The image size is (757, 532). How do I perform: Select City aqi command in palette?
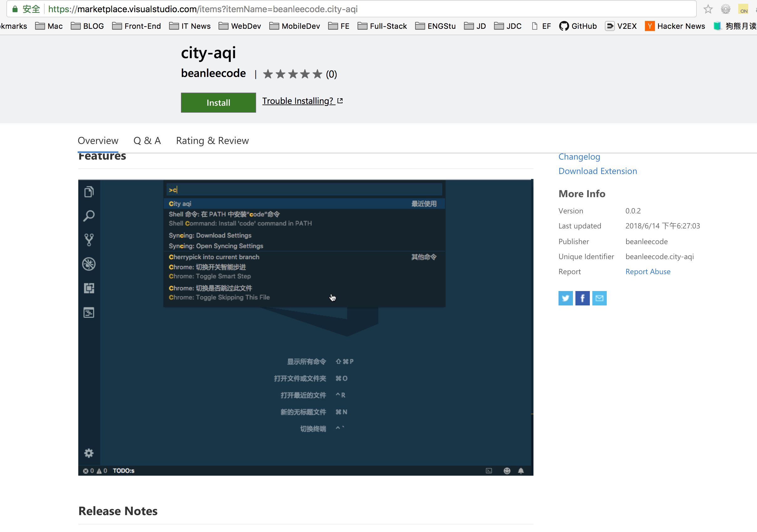click(304, 204)
